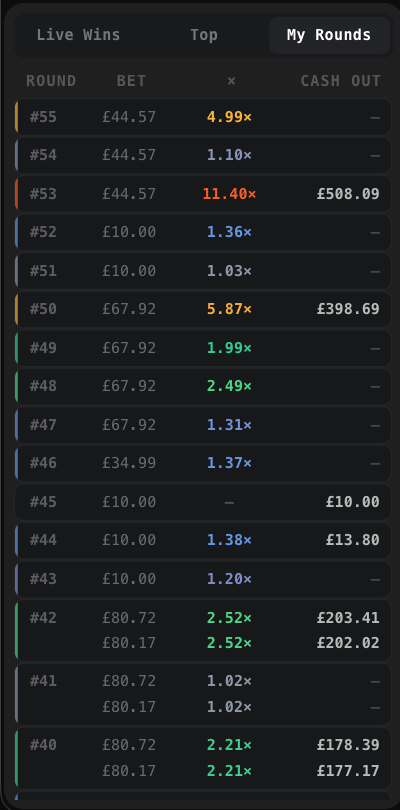
Task: Click the £508.09 cash out amount
Action: point(348,194)
